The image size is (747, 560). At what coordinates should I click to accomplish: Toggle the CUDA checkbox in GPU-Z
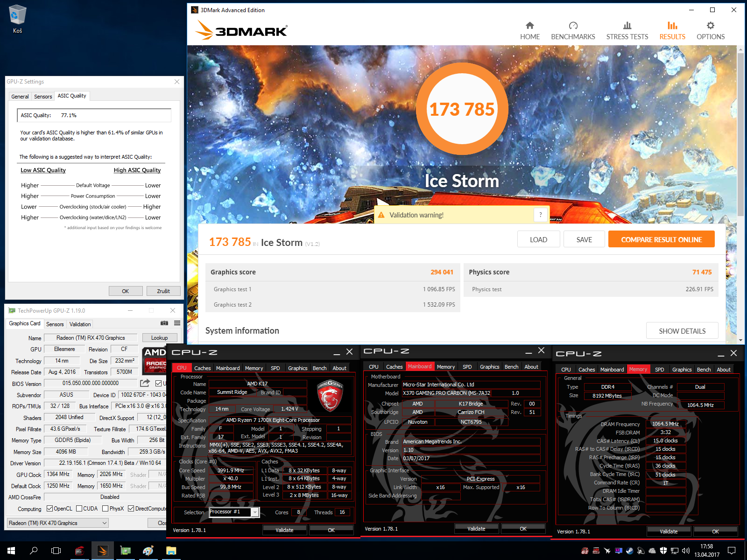tap(79, 509)
